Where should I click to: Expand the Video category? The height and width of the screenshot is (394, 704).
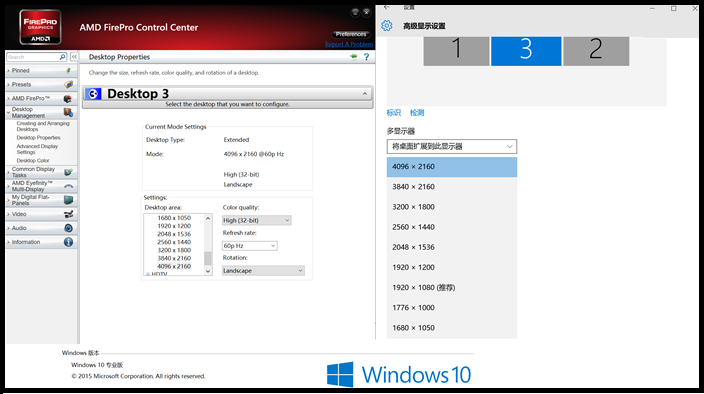tap(8, 214)
